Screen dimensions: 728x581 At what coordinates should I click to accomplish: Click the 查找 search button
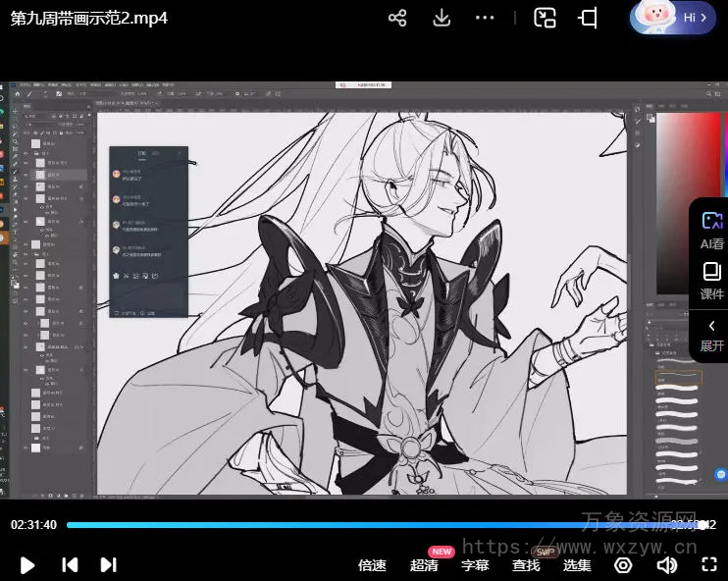526,565
